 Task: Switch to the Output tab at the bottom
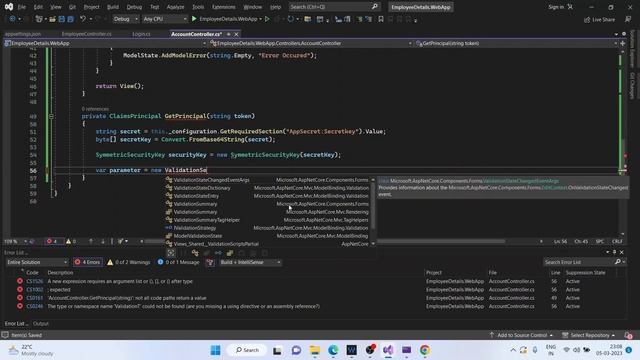pyautogui.click(x=41, y=323)
